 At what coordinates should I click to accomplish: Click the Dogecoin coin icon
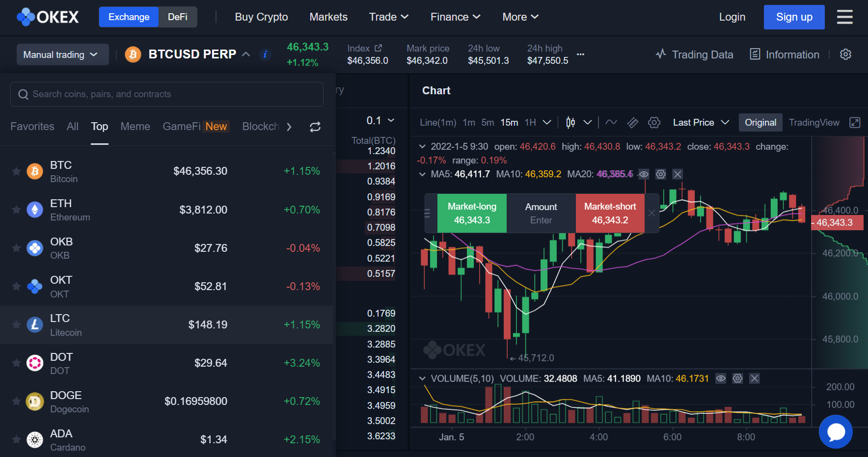coord(34,401)
